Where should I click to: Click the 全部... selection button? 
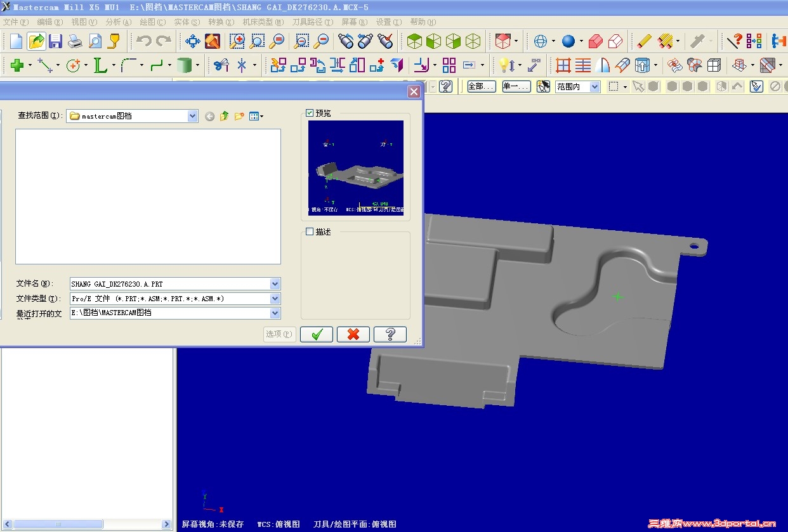coord(482,87)
